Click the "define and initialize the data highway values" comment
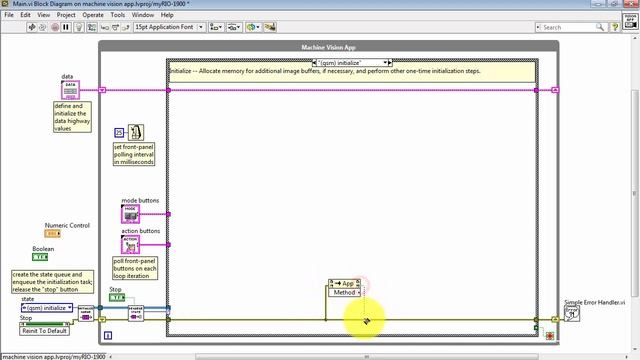 click(x=72, y=117)
